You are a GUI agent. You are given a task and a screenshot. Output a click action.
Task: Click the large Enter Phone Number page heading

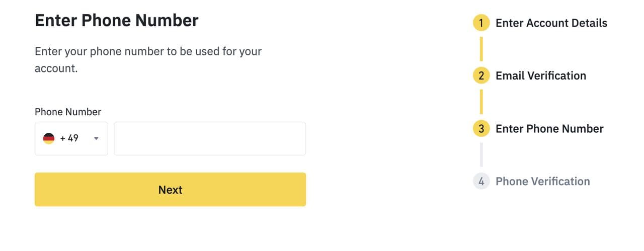pos(117,21)
